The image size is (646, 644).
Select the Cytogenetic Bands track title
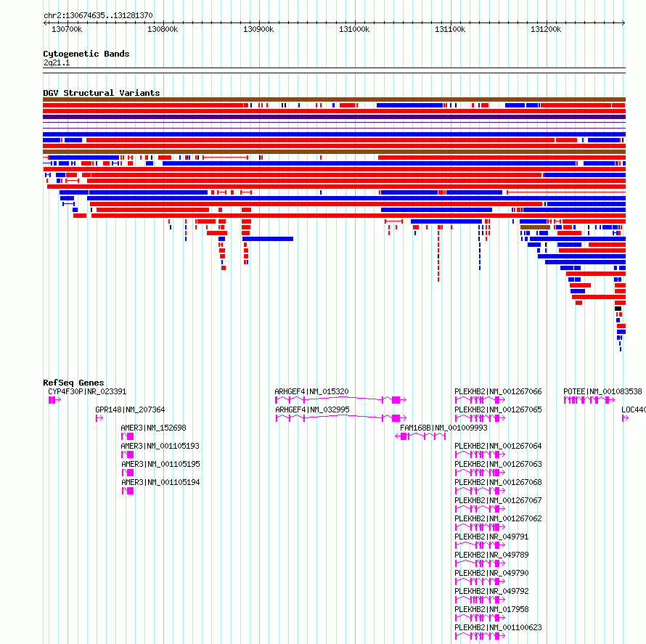tap(86, 54)
